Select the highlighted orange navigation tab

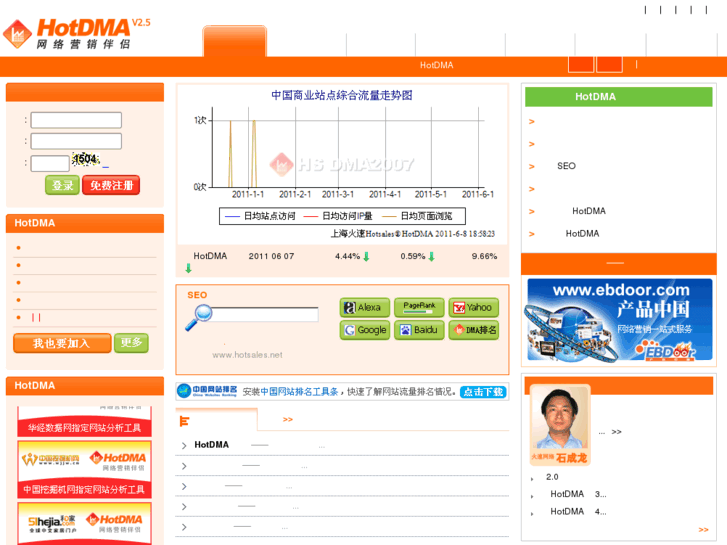[x=235, y=41]
